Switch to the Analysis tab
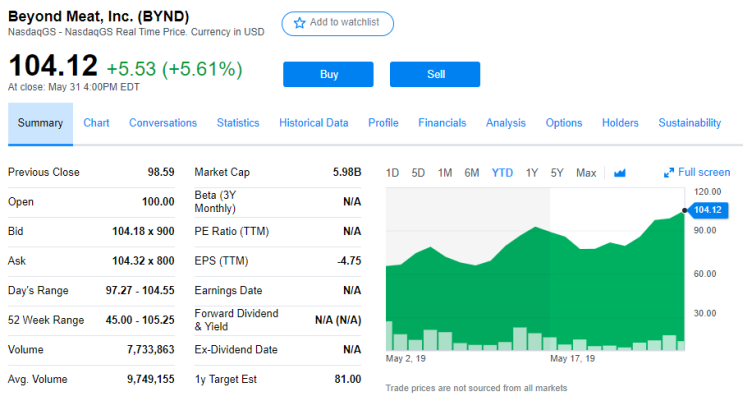 506,123
